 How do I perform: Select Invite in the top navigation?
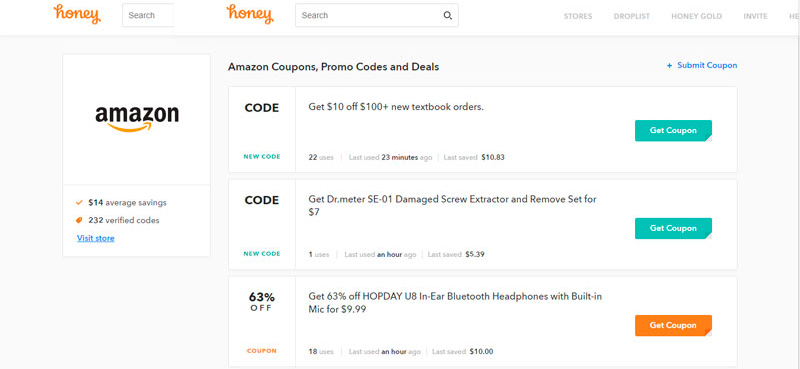point(755,16)
